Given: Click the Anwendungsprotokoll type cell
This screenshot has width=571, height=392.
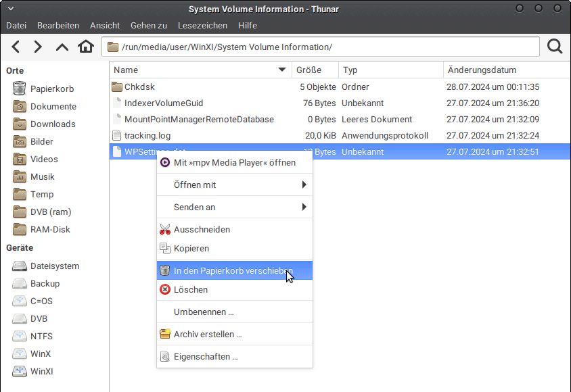Looking at the screenshot, I should (385, 136).
